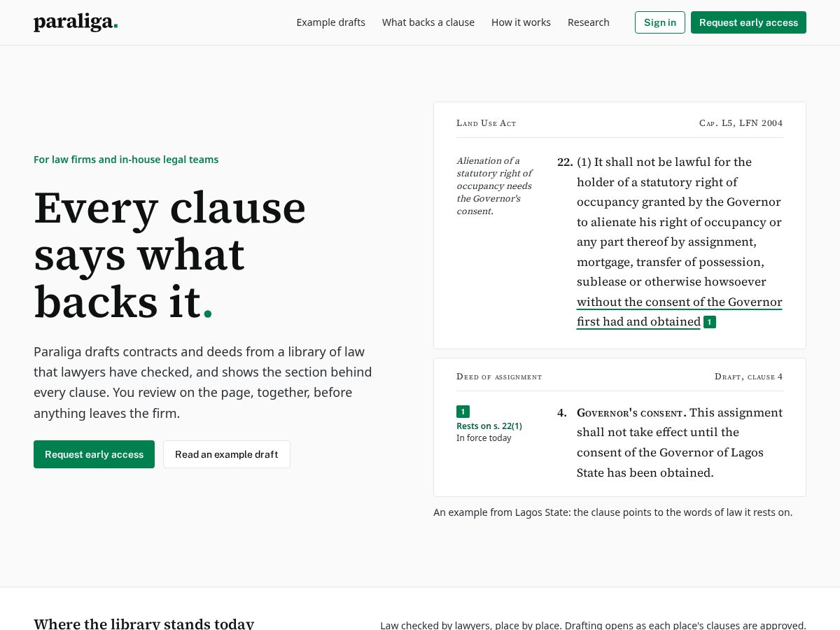Request early access below the hero paragraph

(x=94, y=454)
